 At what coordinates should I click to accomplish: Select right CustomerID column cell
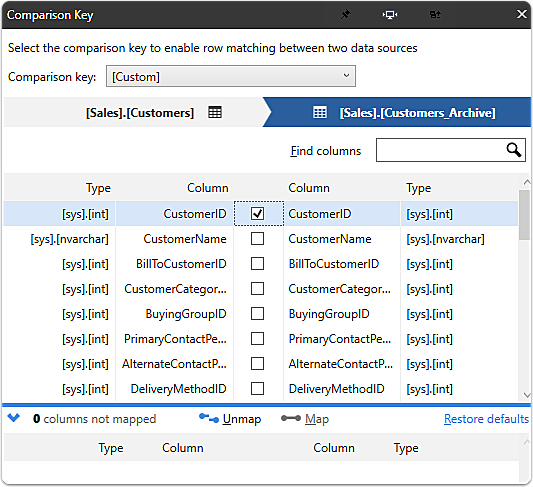(342, 214)
